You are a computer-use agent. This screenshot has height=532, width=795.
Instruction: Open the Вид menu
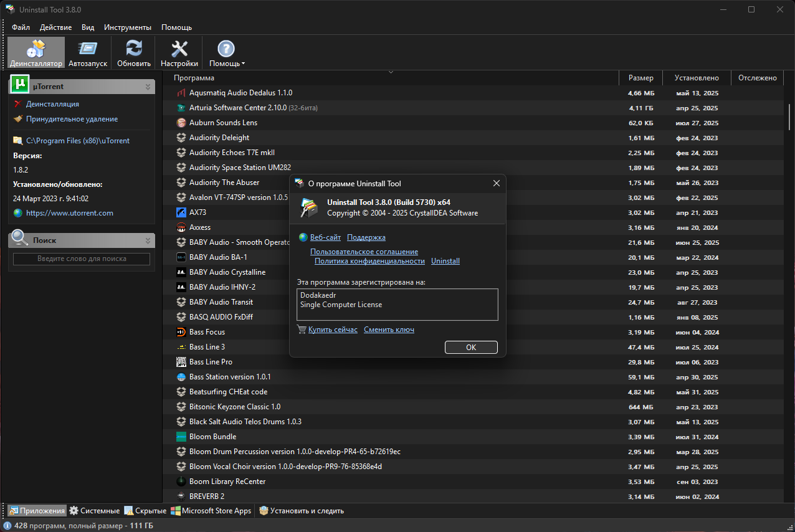point(88,27)
